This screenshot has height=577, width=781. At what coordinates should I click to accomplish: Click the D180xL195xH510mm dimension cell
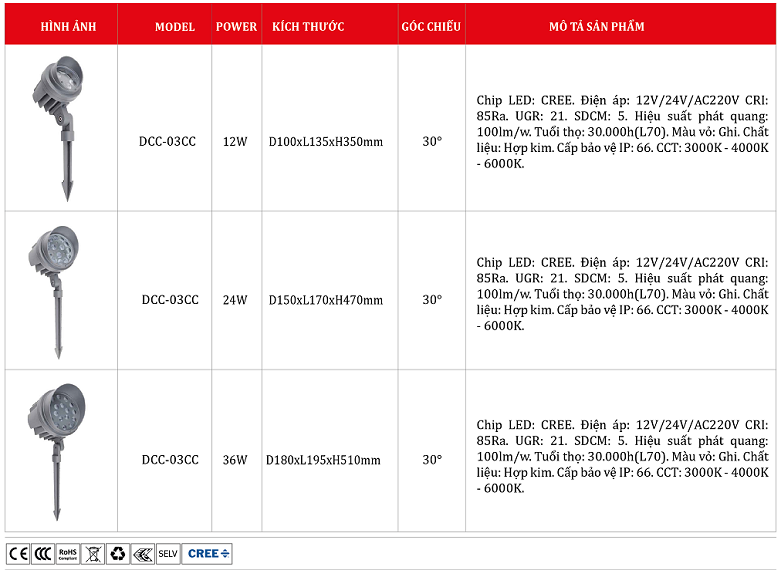tap(323, 460)
